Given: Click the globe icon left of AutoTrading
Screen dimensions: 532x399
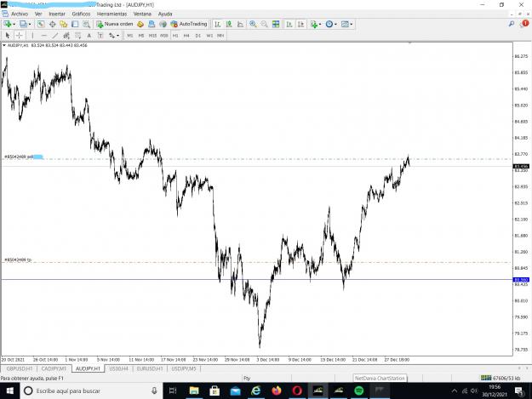Looking at the screenshot, I should coord(163,24).
